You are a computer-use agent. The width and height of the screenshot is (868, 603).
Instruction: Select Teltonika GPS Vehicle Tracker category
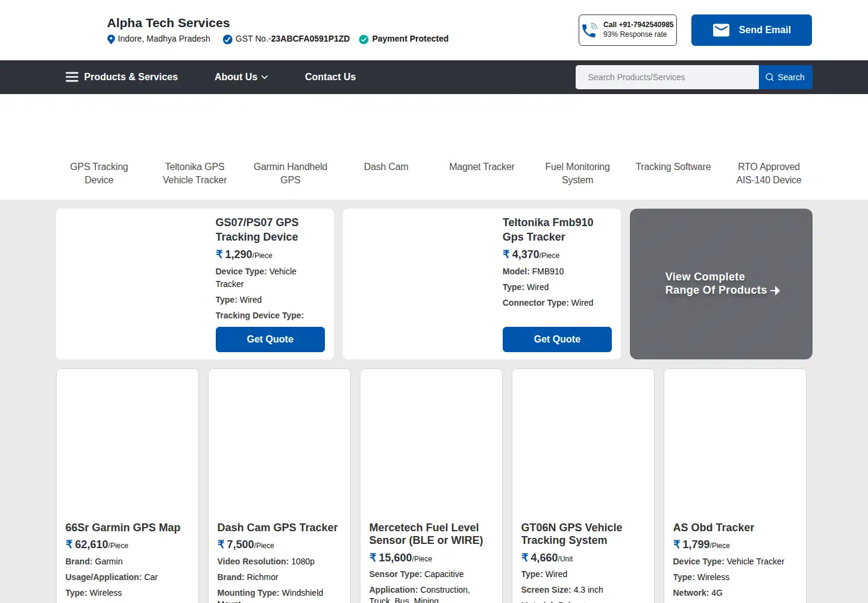click(x=195, y=173)
